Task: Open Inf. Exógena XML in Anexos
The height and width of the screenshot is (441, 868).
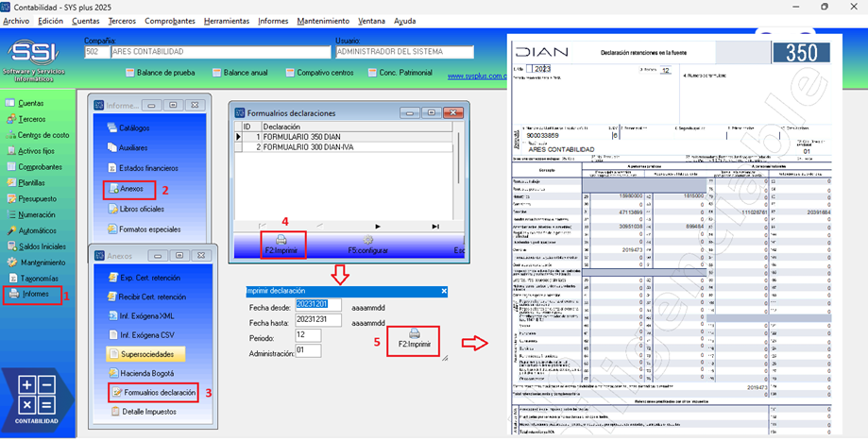Action: point(140,316)
